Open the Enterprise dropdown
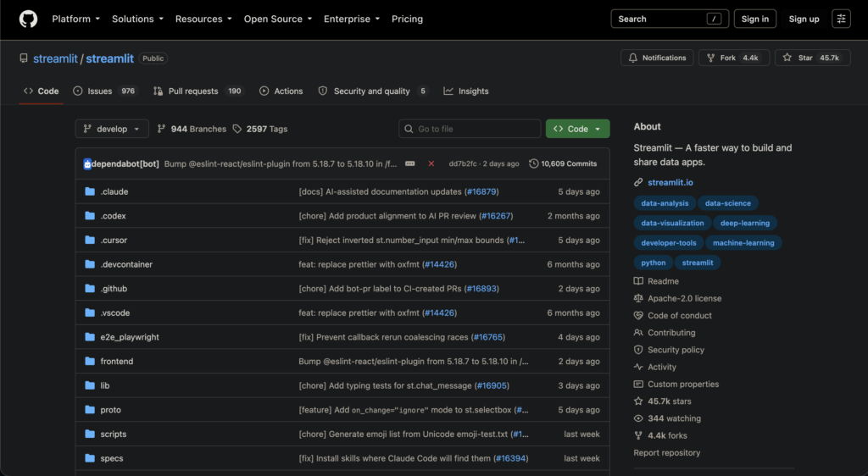Image resolution: width=868 pixels, height=476 pixels. point(352,19)
